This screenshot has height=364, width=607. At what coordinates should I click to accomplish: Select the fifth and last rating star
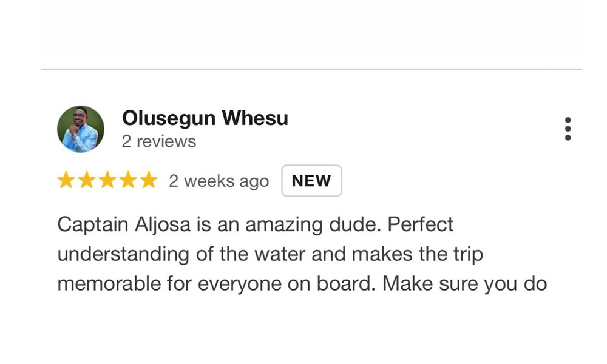coord(148,181)
